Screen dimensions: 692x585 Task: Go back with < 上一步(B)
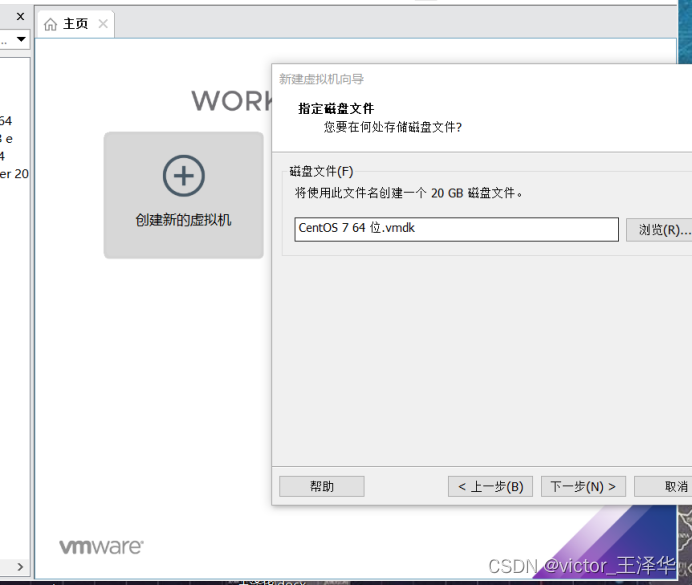point(490,486)
